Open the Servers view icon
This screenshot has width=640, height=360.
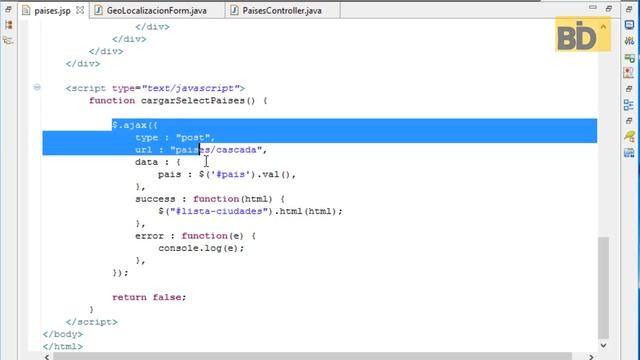click(629, 58)
